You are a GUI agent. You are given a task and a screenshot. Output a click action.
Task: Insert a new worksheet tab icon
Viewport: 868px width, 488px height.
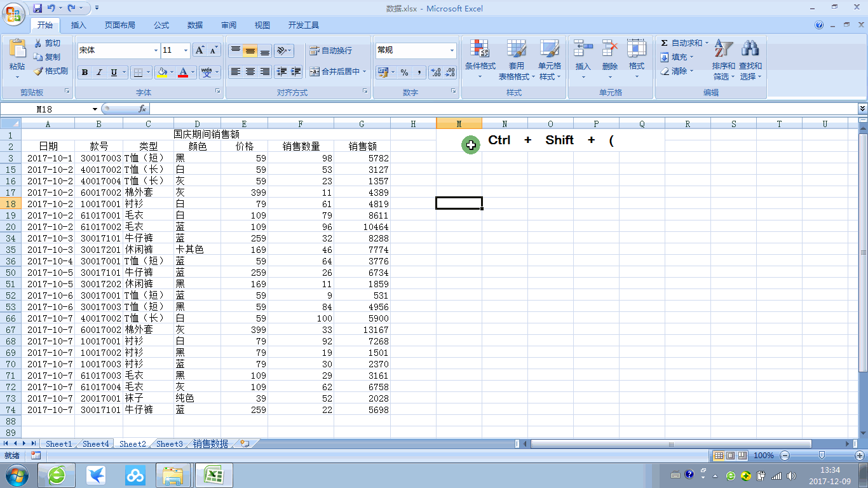click(245, 444)
